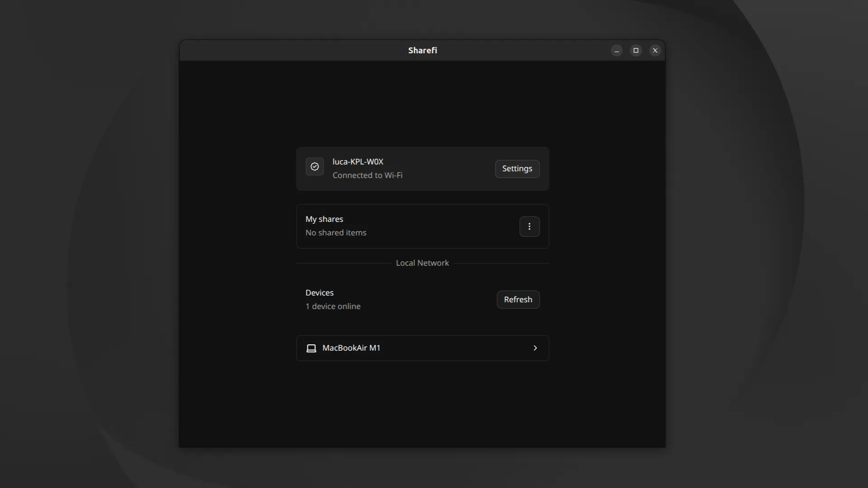This screenshot has height=488, width=868.
Task: Click the Devices heading
Action: pos(320,293)
